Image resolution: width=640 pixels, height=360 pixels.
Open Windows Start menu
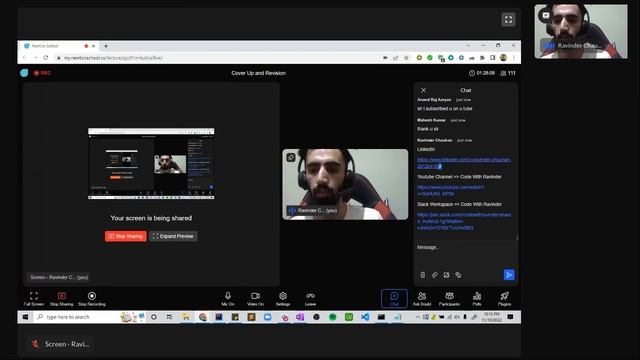coord(25,317)
